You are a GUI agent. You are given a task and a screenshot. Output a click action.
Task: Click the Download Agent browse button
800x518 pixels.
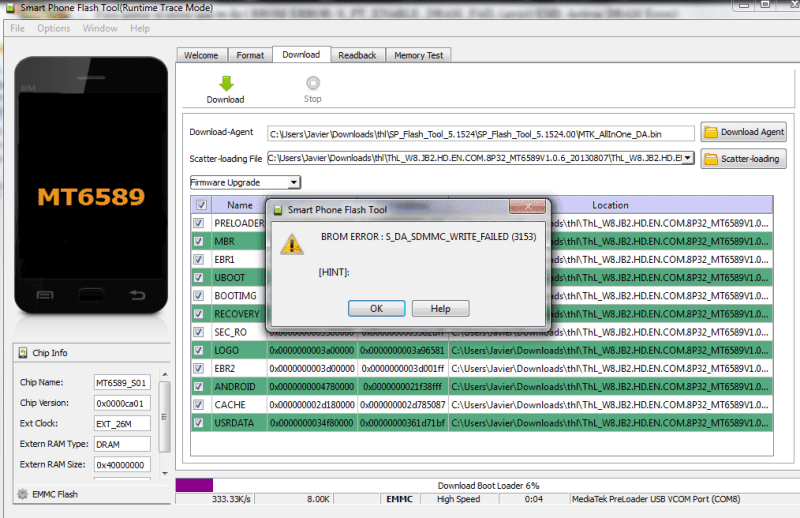pos(743,132)
